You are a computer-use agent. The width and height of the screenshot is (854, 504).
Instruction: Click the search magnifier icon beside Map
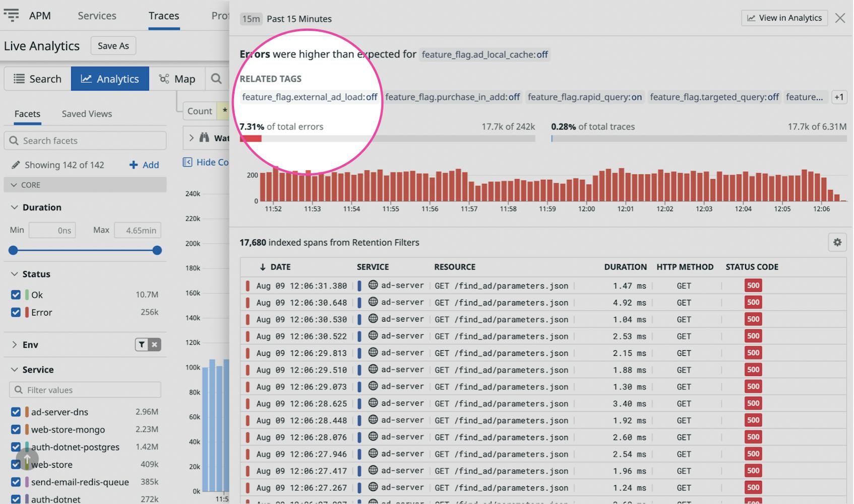pos(216,79)
